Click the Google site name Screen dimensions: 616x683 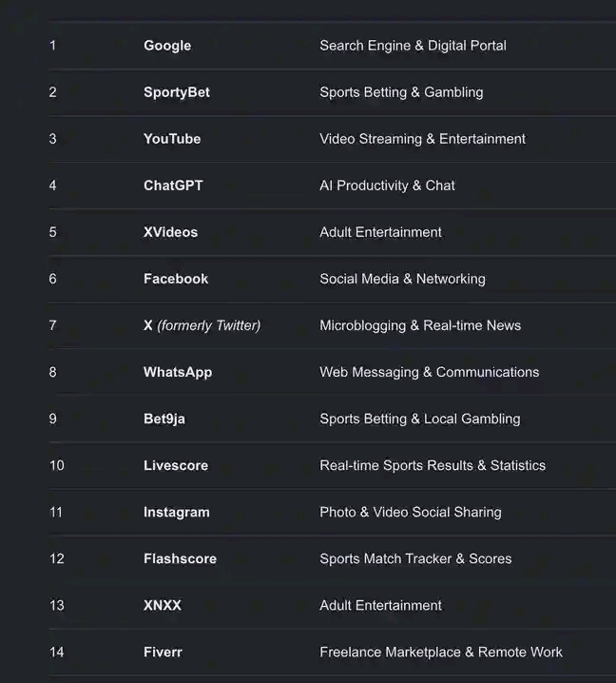[167, 46]
